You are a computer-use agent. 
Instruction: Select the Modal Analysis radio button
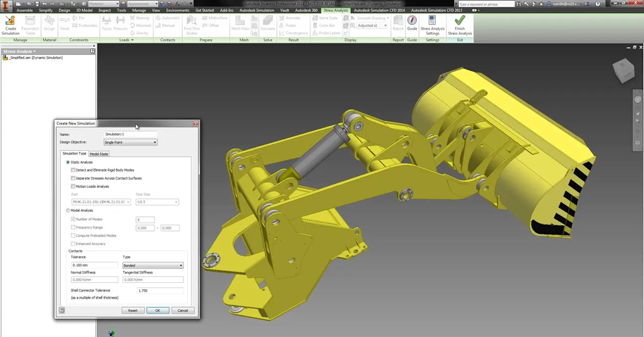pyautogui.click(x=68, y=211)
